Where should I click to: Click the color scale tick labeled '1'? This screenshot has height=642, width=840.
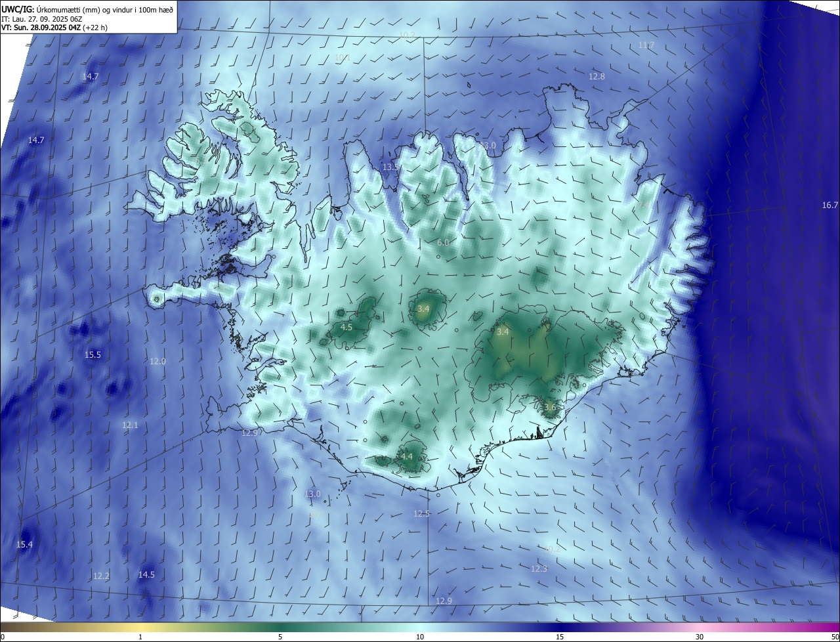tap(140, 637)
